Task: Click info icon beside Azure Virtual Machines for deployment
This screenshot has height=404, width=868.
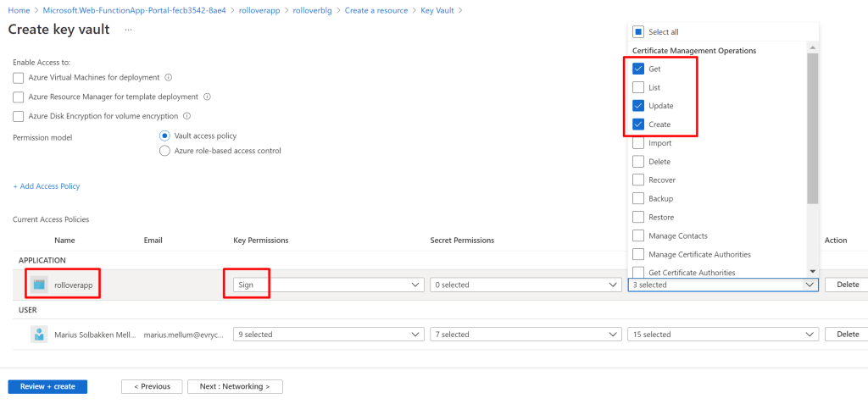Action: (x=168, y=77)
